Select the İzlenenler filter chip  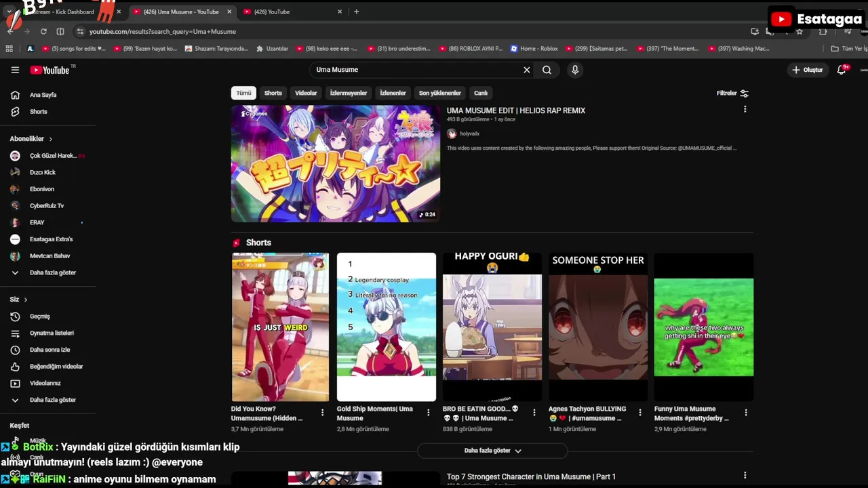click(393, 93)
